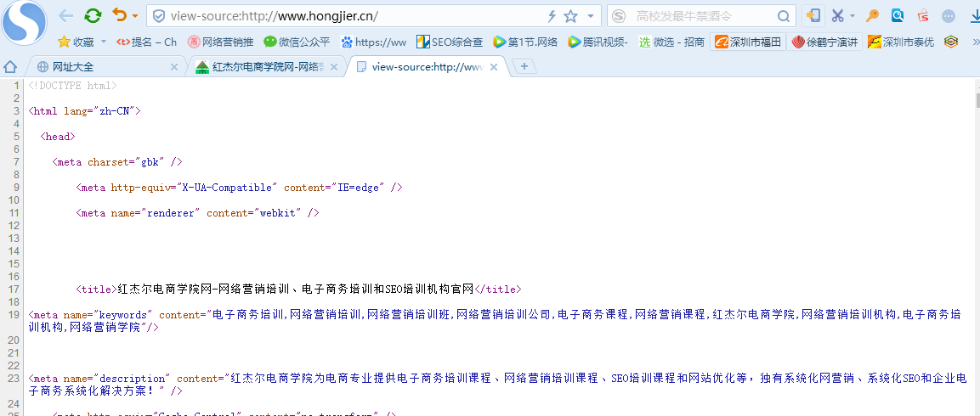Toggle the lightning speed mode icon
980x416 pixels.
pos(552,16)
